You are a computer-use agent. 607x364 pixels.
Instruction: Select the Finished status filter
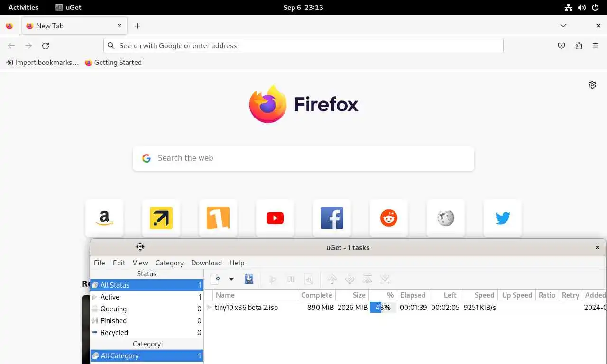click(x=147, y=321)
